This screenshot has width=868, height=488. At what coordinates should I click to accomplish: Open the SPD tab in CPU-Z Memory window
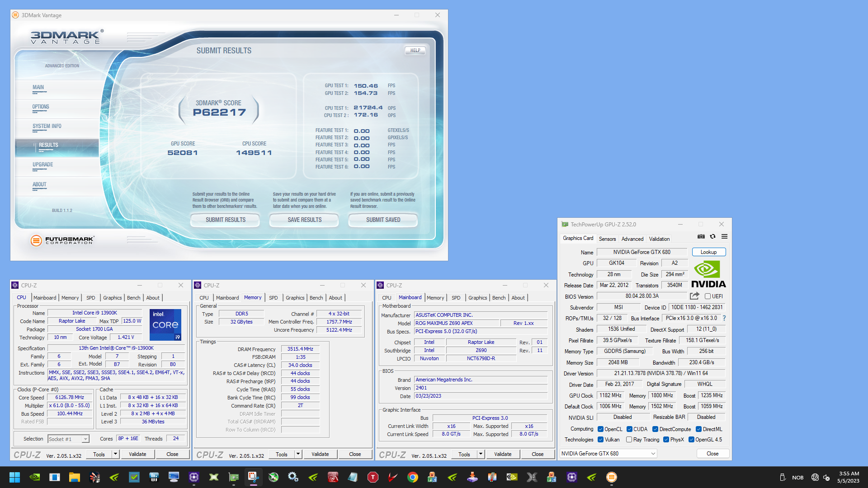274,298
